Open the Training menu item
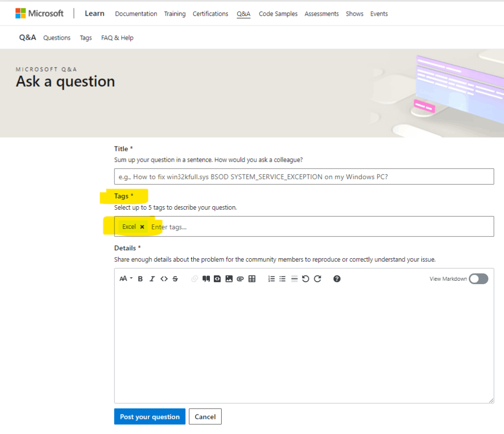Viewport: 504px width, 434px height. [175, 14]
